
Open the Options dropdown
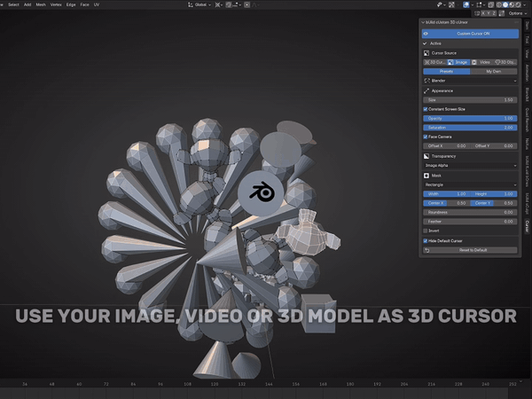coord(518,13)
